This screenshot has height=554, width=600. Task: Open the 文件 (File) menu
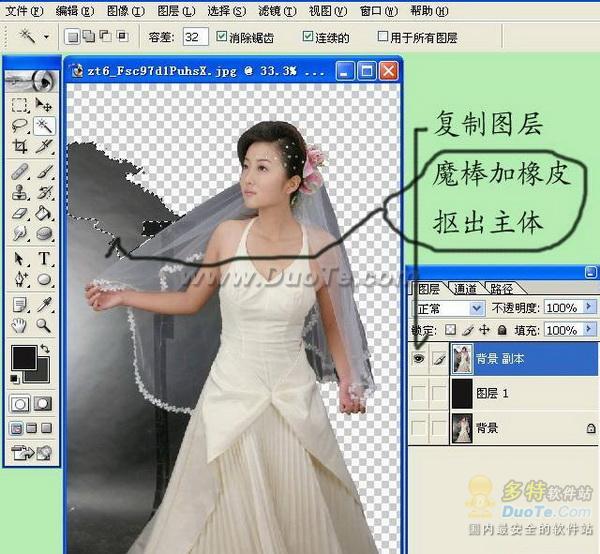click(x=24, y=11)
